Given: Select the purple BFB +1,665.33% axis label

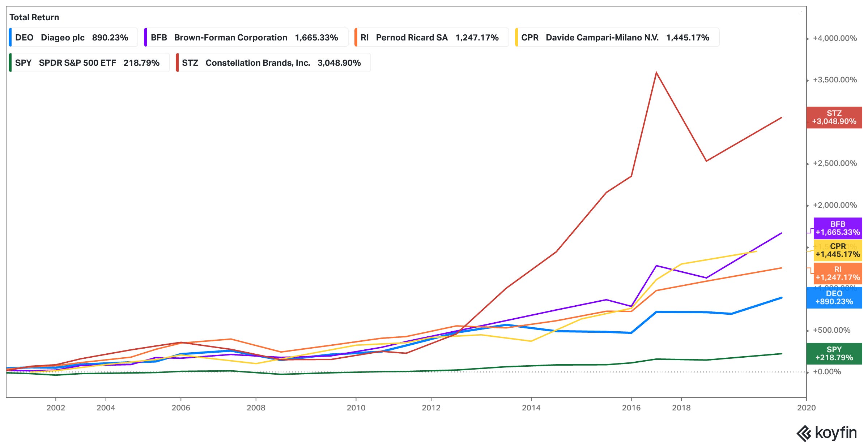Looking at the screenshot, I should click(x=838, y=228).
